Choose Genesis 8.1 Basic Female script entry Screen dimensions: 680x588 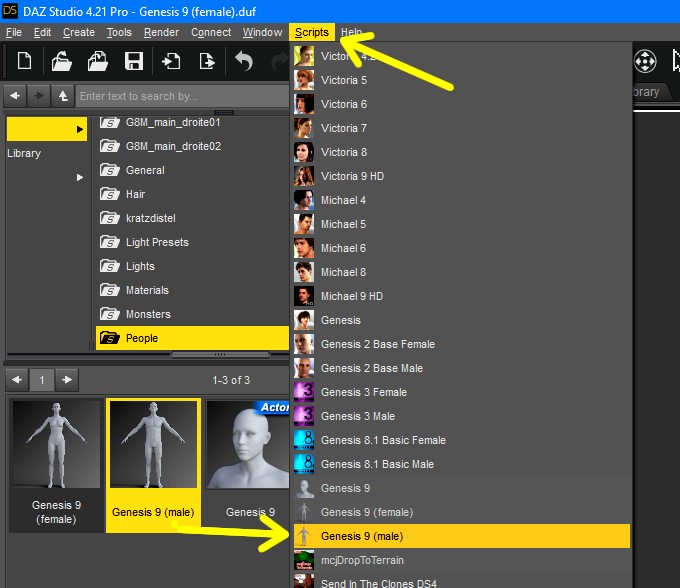(x=461, y=440)
